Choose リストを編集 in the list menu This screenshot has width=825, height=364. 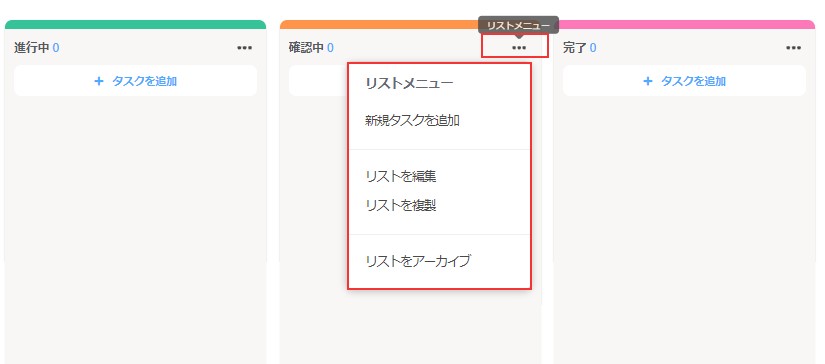tap(401, 176)
